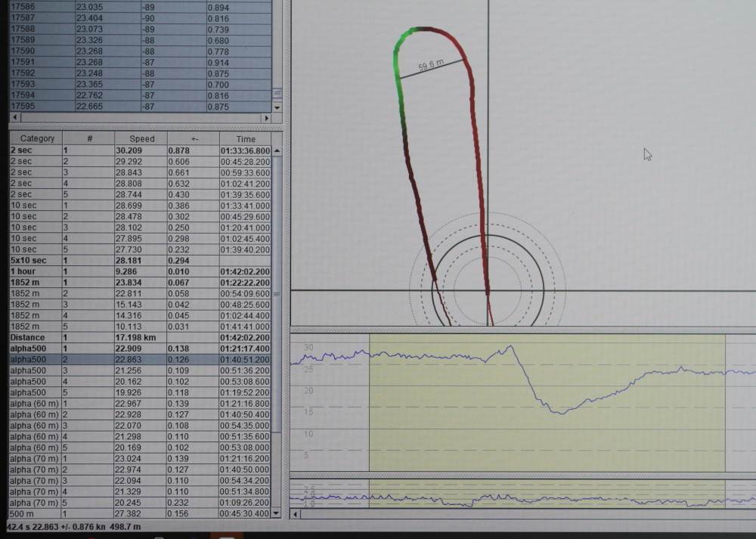Click the results table's vertical scrollbar thumb
The height and width of the screenshot is (539, 756).
(277, 293)
